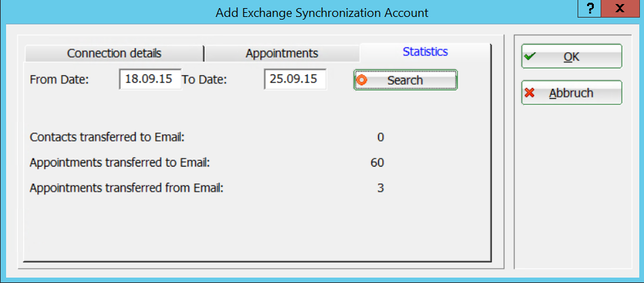Click the To Date field showing 25.09.15
The image size is (644, 283).
[x=295, y=79]
